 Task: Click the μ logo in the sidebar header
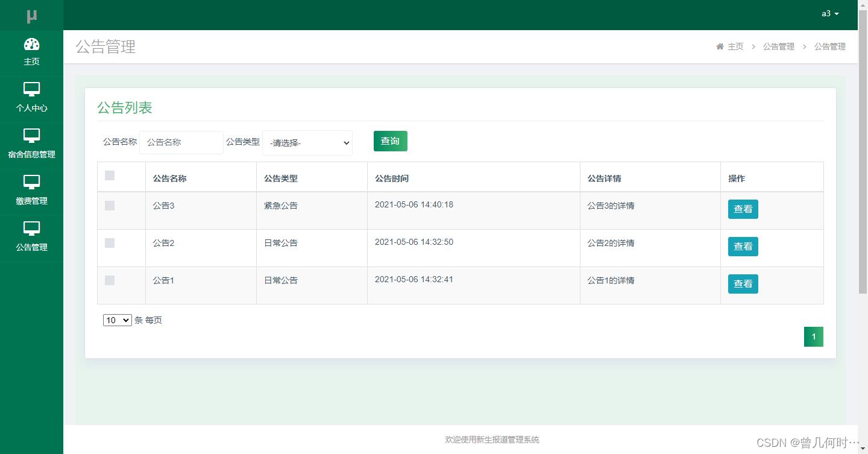tap(32, 16)
